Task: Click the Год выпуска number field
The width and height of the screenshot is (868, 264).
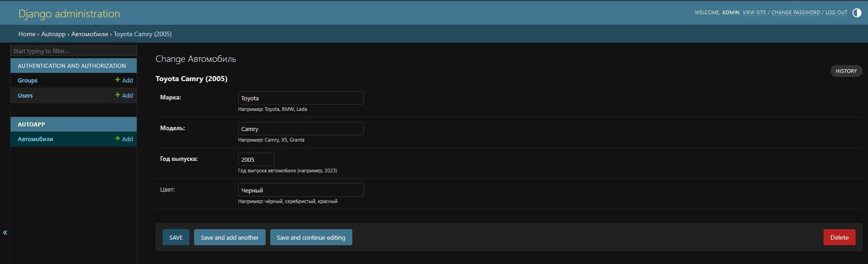Action: pos(256,159)
